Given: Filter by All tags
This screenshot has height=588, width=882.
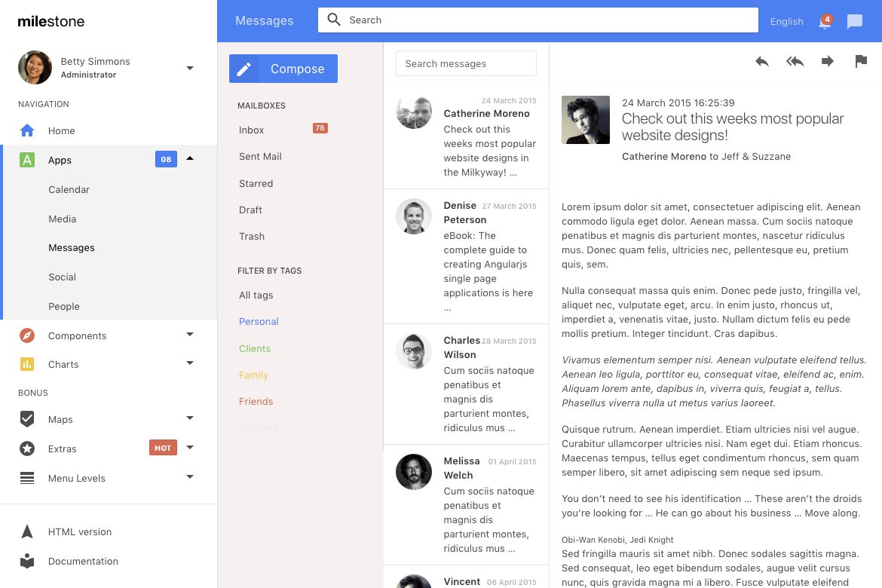Looking at the screenshot, I should [x=256, y=295].
